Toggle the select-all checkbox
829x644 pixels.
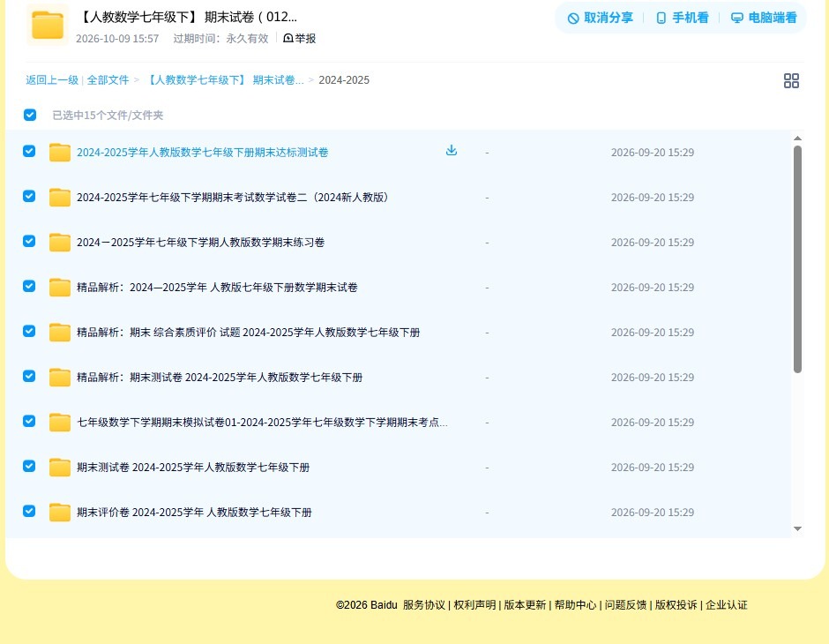tap(30, 115)
